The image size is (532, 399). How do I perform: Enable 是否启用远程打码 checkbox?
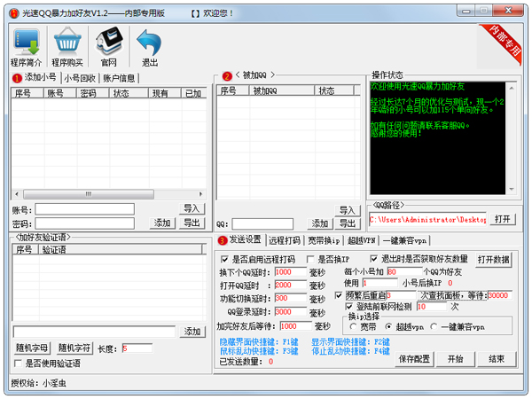[x=224, y=259]
